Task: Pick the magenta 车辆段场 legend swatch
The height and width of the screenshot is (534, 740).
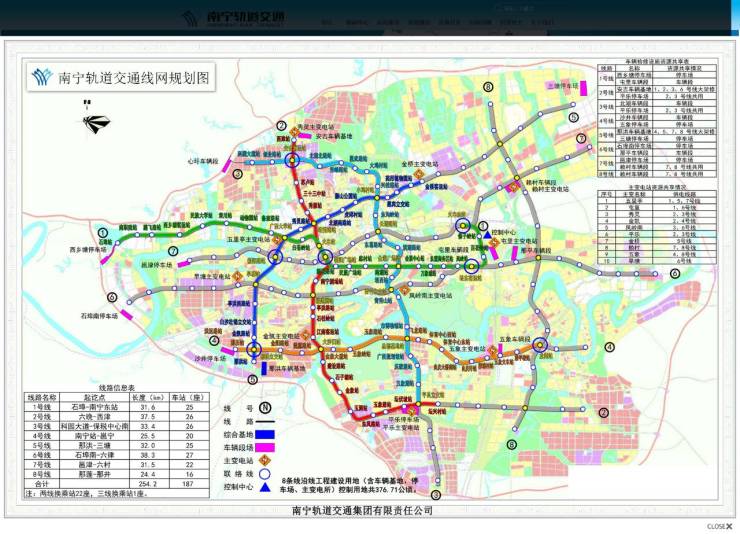Action: 266,448
